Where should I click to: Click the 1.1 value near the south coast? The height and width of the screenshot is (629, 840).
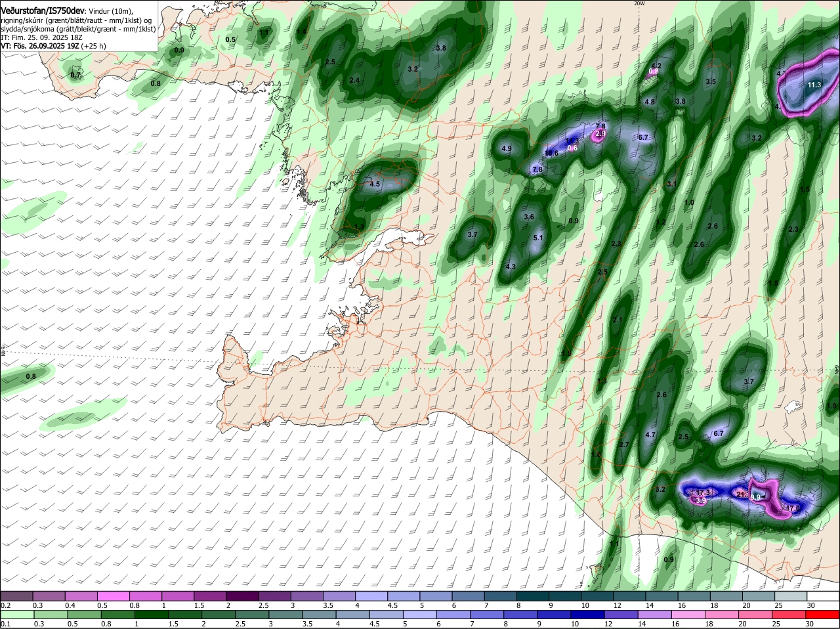tap(614, 544)
